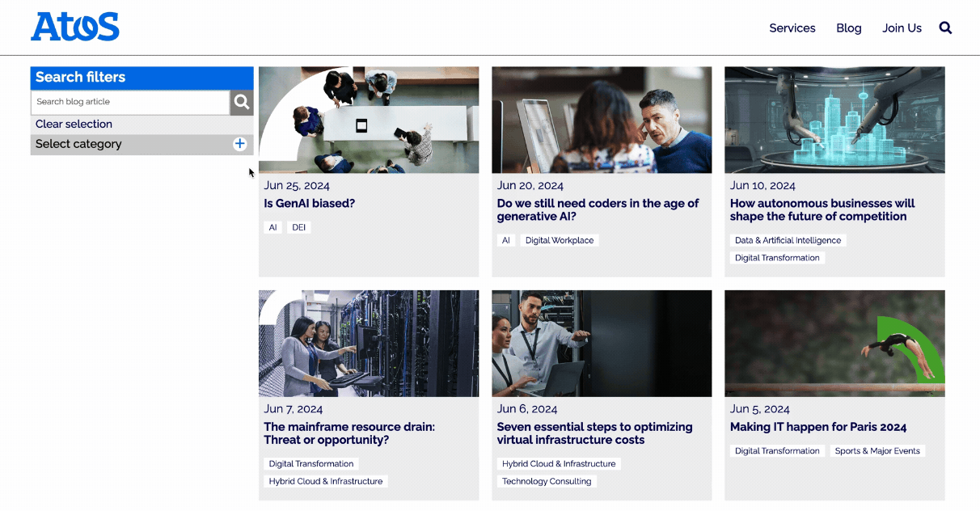
Task: Open the Services menu item
Action: coord(792,27)
